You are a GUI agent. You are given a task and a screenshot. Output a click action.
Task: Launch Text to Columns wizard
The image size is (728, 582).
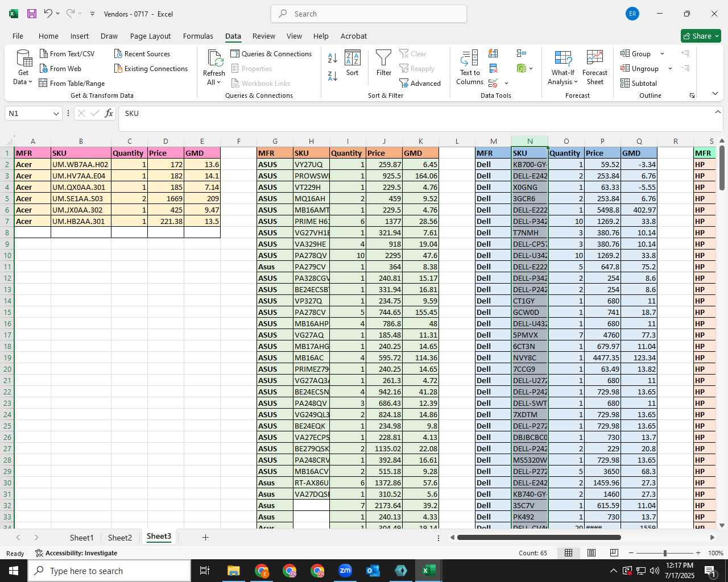click(470, 67)
